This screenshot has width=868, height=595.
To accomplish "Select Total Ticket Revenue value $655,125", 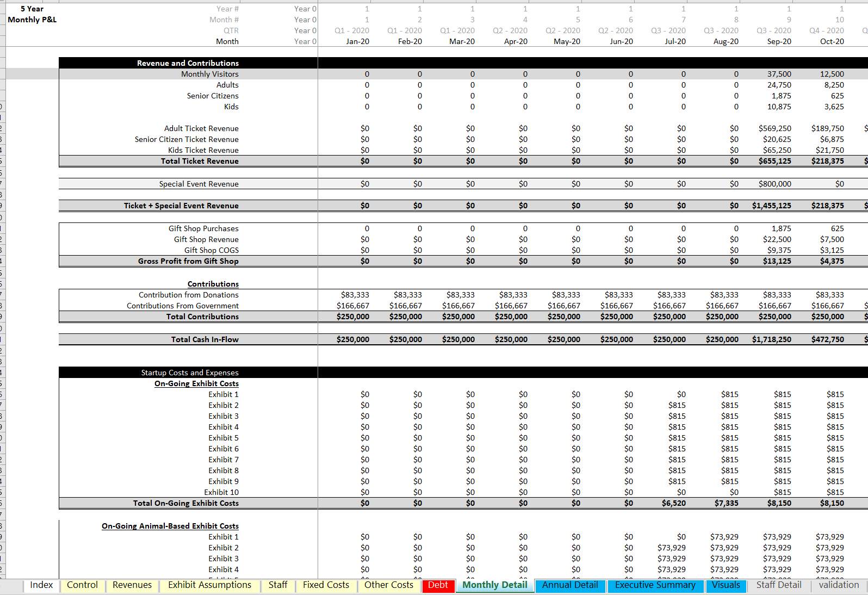I will (x=775, y=161).
